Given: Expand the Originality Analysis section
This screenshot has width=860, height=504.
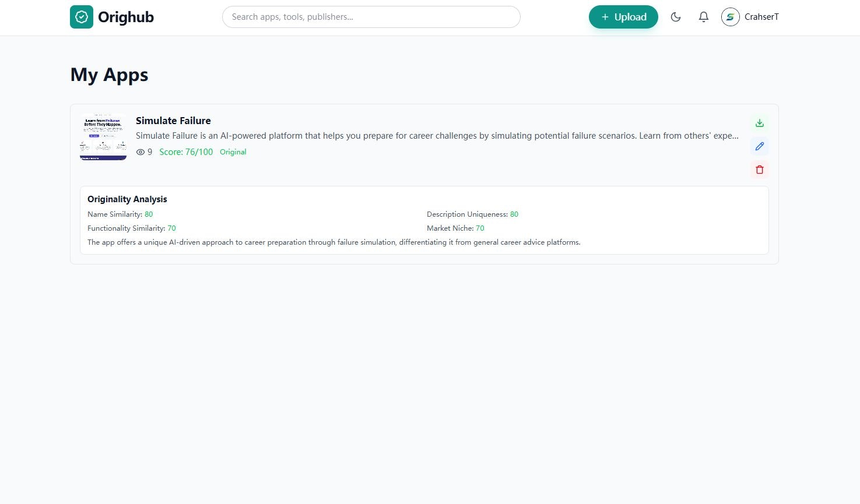Looking at the screenshot, I should [127, 199].
